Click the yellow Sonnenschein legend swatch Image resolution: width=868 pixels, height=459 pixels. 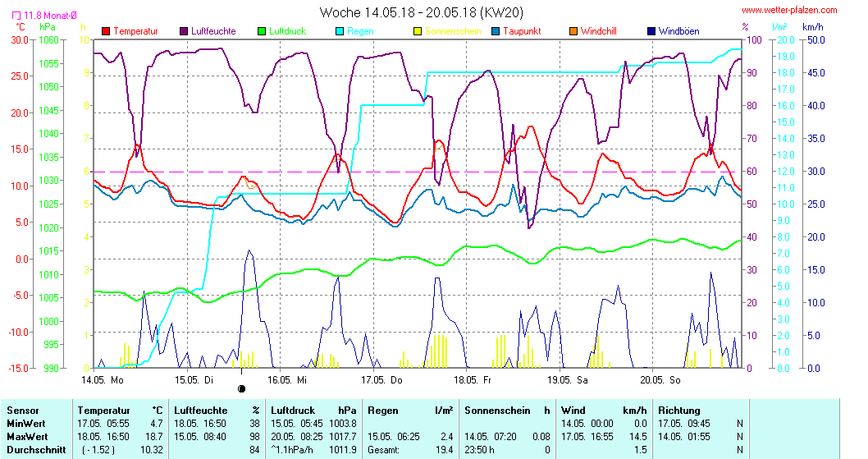tap(418, 31)
